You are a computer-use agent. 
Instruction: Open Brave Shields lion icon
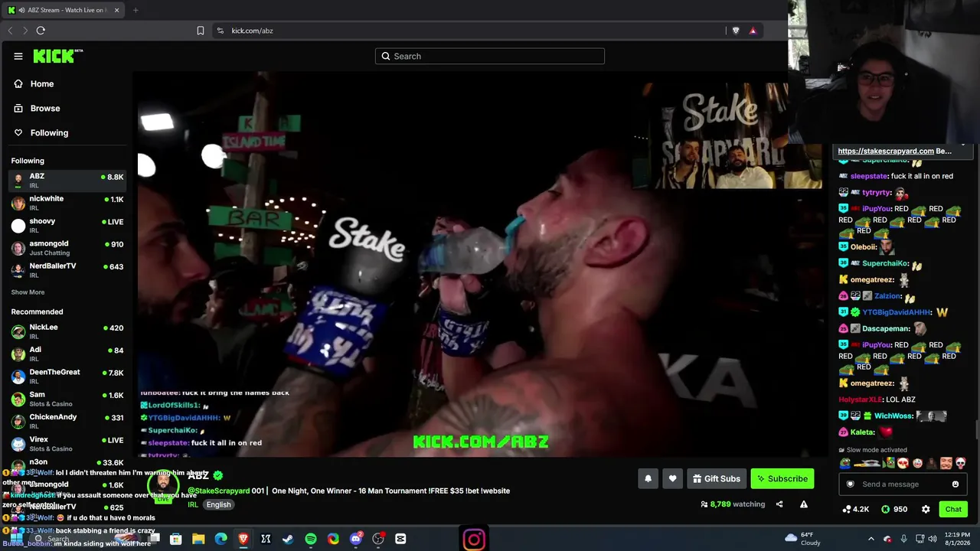tap(736, 31)
